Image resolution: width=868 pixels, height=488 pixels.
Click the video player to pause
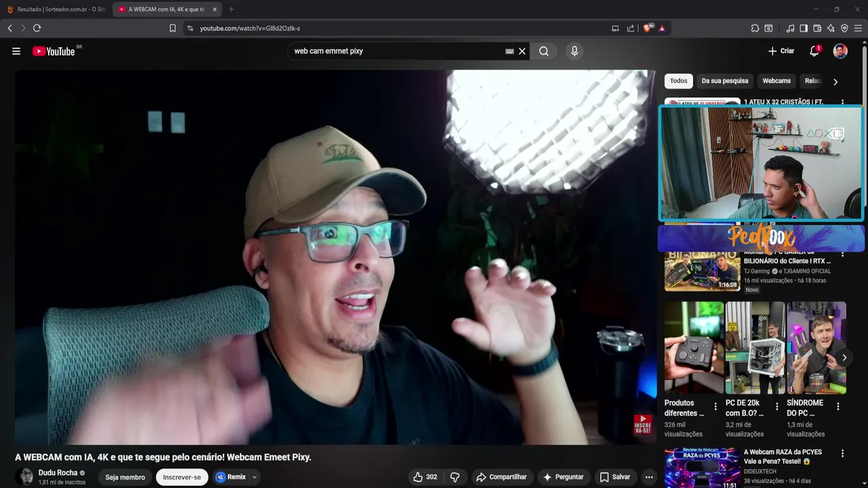(x=335, y=258)
